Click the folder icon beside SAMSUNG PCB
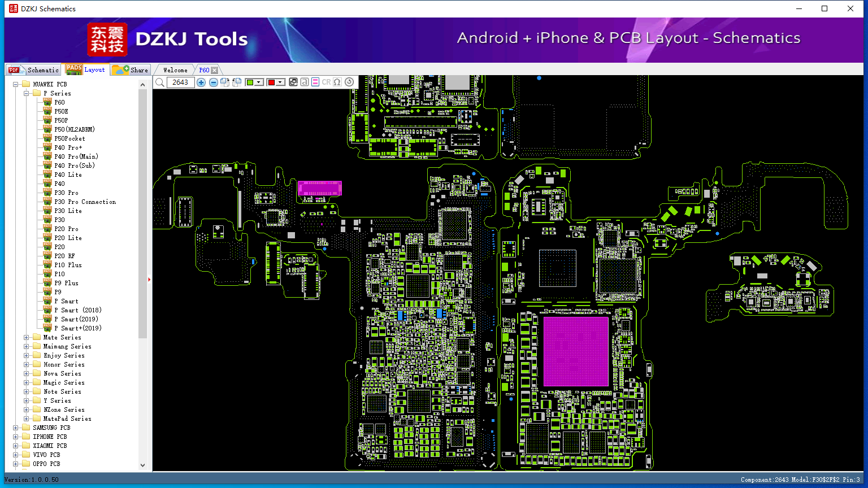Viewport: 868px width, 488px height. click(26, 428)
